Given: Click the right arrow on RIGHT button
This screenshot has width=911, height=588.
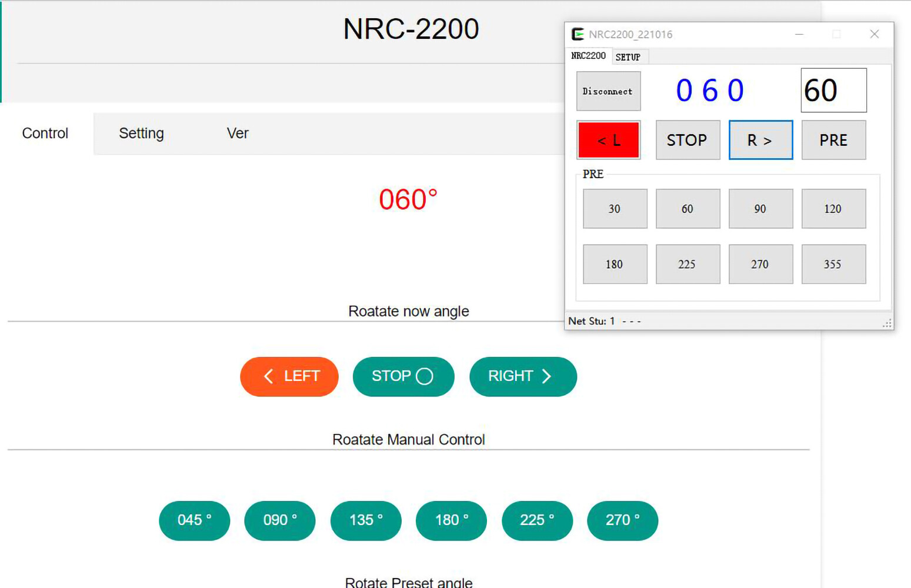Looking at the screenshot, I should (x=546, y=376).
